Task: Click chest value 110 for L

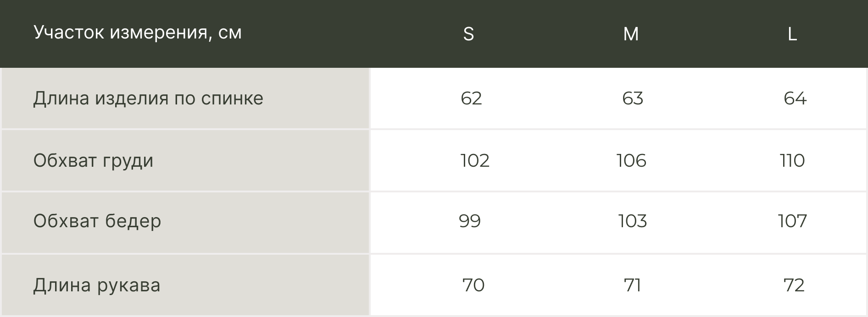Action: (792, 161)
